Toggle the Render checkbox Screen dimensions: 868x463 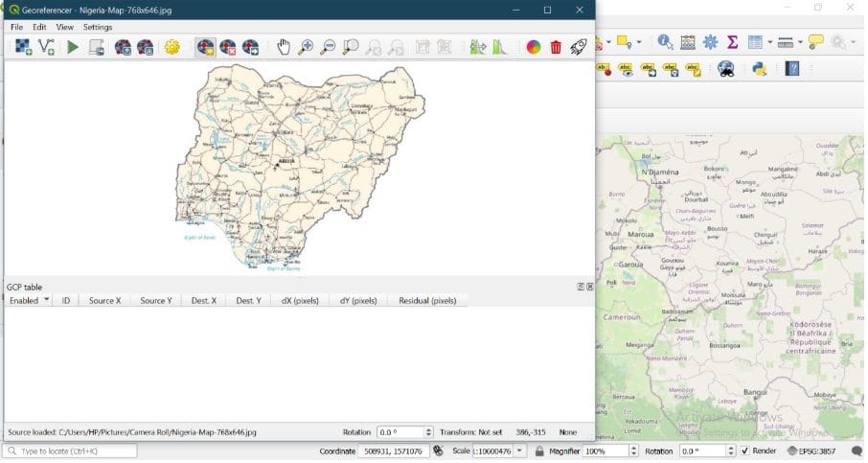(745, 451)
